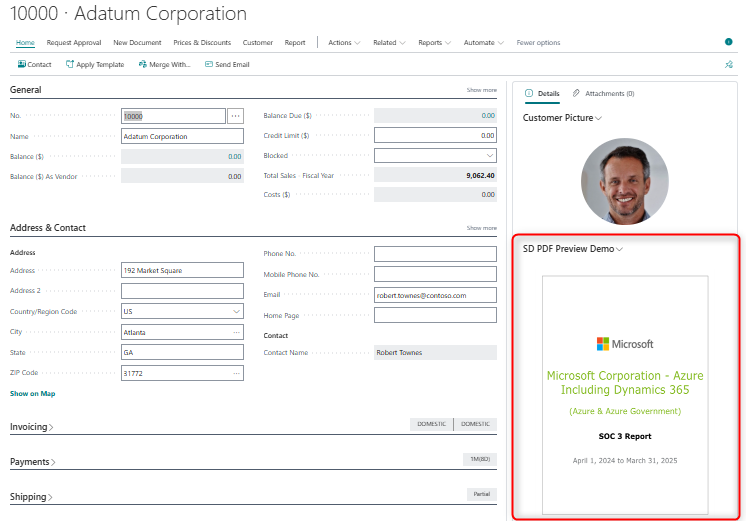746x521 pixels.
Task: Open the Attachments (0) FactBox tab
Action: coord(603,93)
